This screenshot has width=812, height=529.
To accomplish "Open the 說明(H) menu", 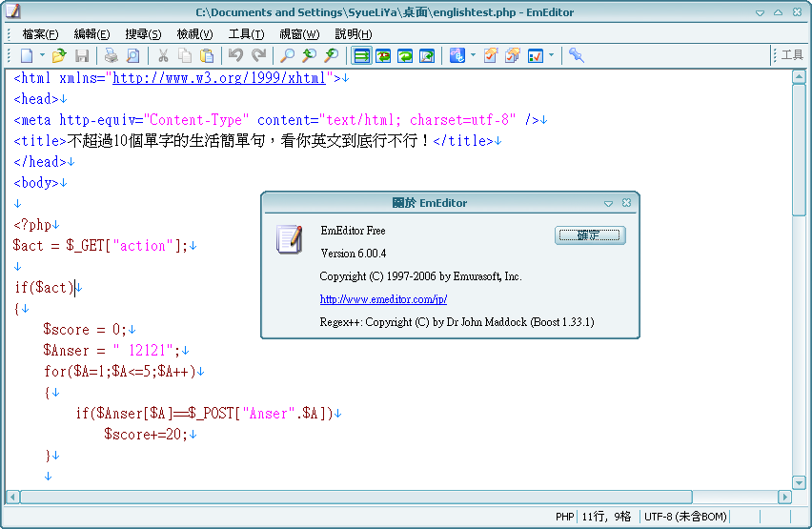I will [x=354, y=34].
